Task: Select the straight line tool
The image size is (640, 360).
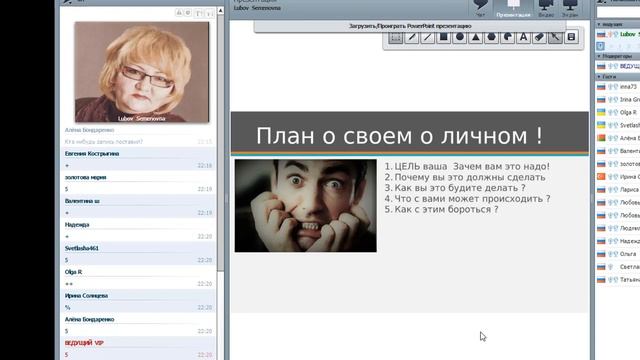Action: 428,38
